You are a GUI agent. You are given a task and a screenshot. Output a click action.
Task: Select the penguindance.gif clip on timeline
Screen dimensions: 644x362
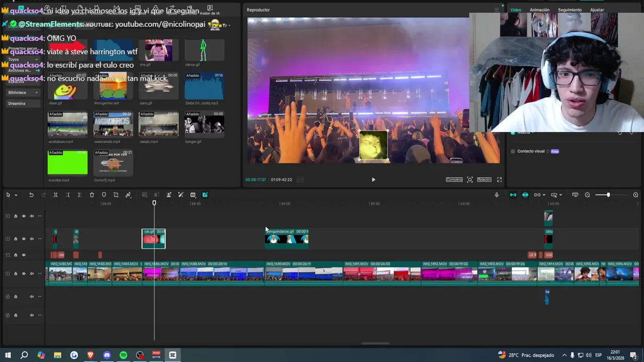[x=287, y=239]
